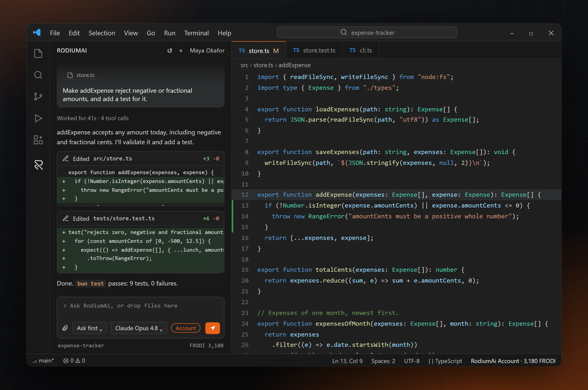Click the main* branch indicator
Screen dimensions: 588x390
click(x=44, y=361)
